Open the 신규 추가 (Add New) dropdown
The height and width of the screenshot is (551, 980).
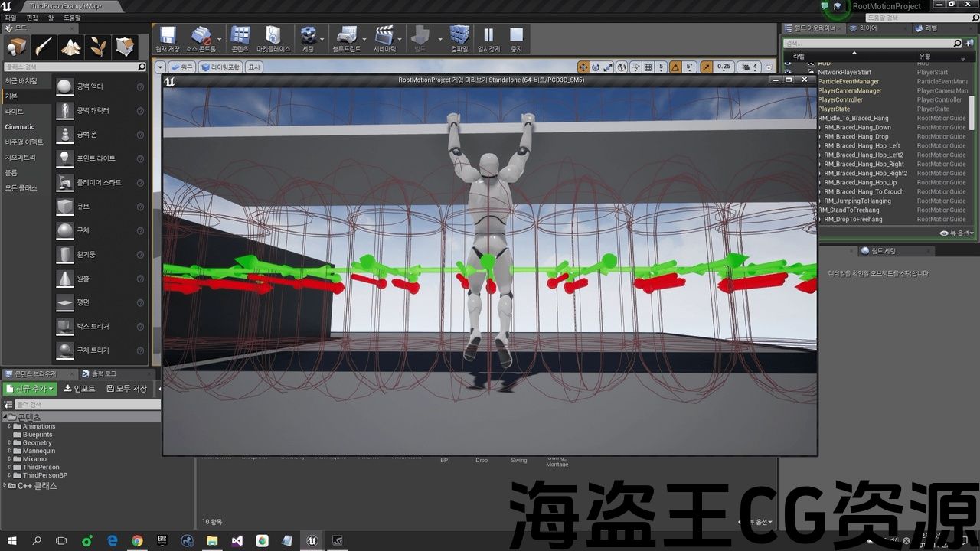(x=31, y=389)
